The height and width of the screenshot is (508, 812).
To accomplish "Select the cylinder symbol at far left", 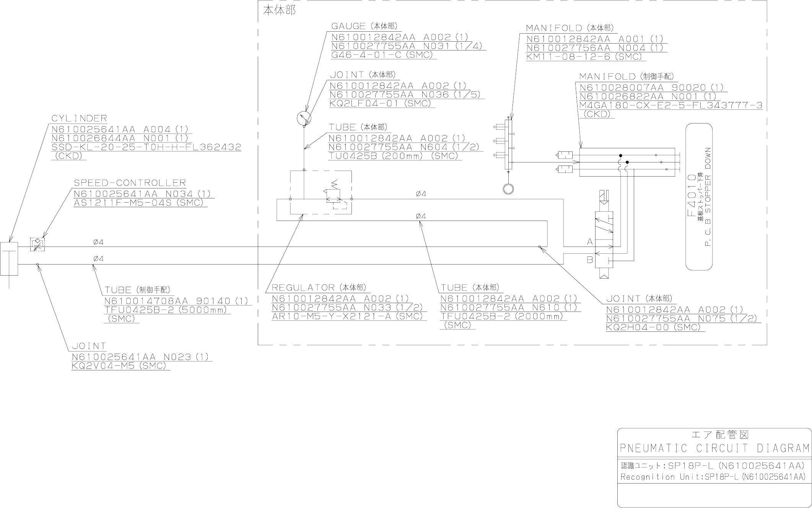I will (x=9, y=259).
